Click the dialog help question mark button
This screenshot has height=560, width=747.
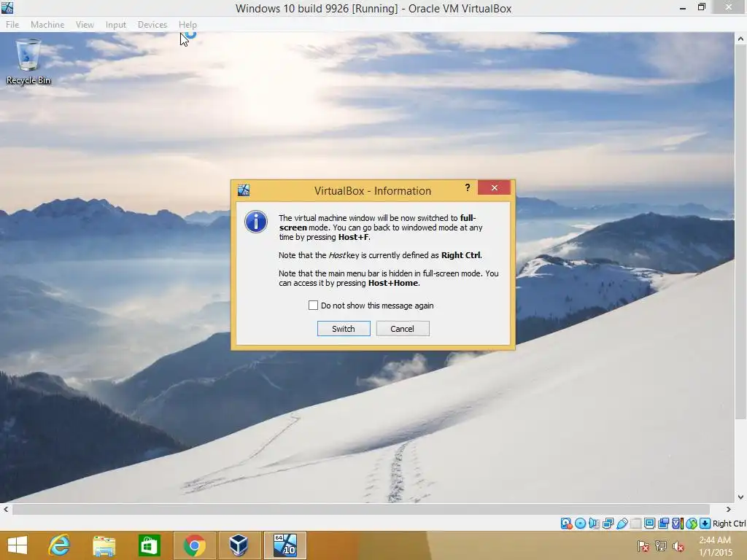pos(468,187)
